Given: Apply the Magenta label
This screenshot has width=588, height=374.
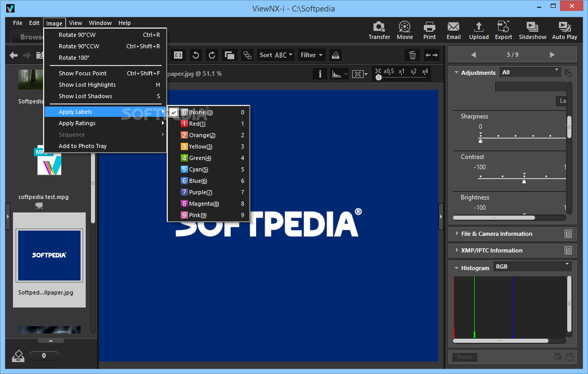Looking at the screenshot, I should click(208, 204).
